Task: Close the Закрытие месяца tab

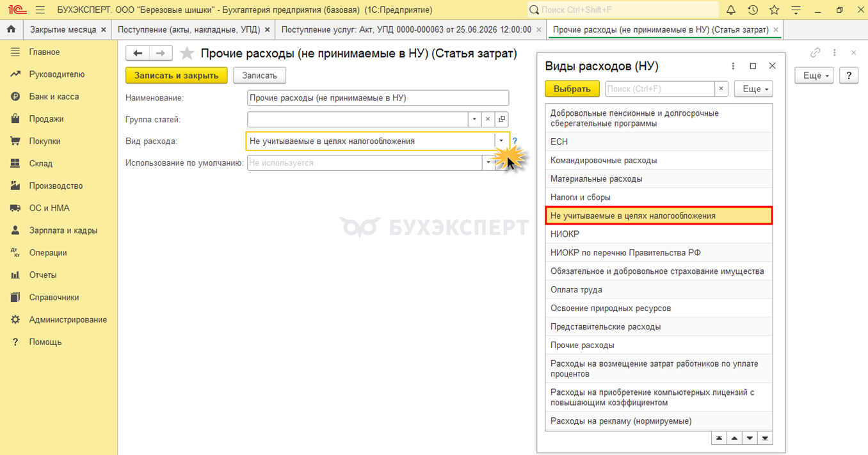Action: (104, 30)
